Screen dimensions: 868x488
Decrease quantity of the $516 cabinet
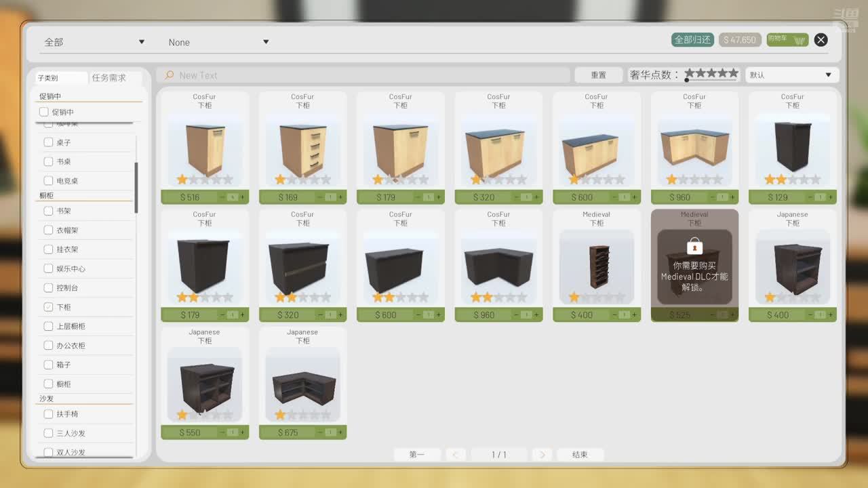(x=222, y=197)
